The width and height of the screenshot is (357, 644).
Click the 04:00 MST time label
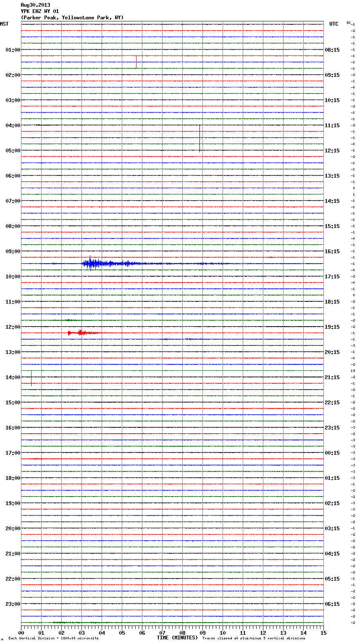(x=13, y=125)
